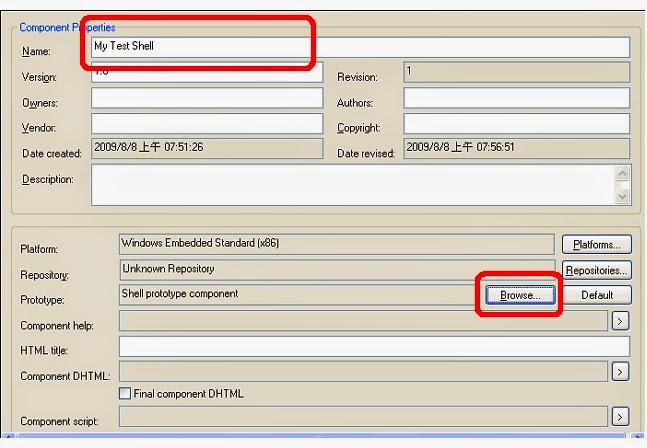Click the horizontal scrollbar at the bottom

[x=321, y=436]
